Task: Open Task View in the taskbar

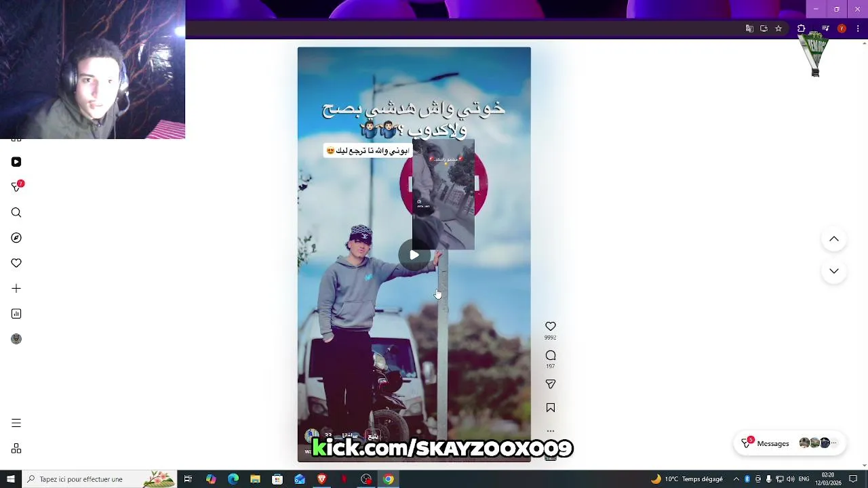Action: [188, 479]
